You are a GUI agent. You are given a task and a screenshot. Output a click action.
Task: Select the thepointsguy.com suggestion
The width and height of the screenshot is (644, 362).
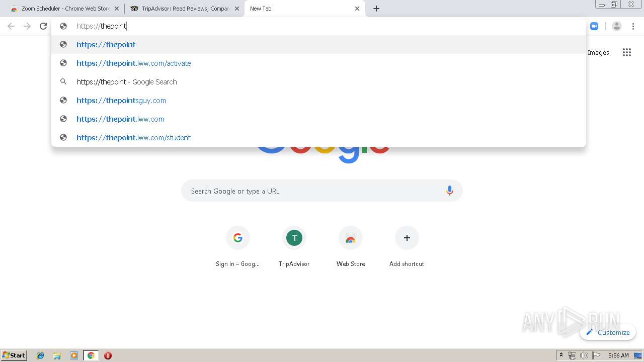coord(319,100)
